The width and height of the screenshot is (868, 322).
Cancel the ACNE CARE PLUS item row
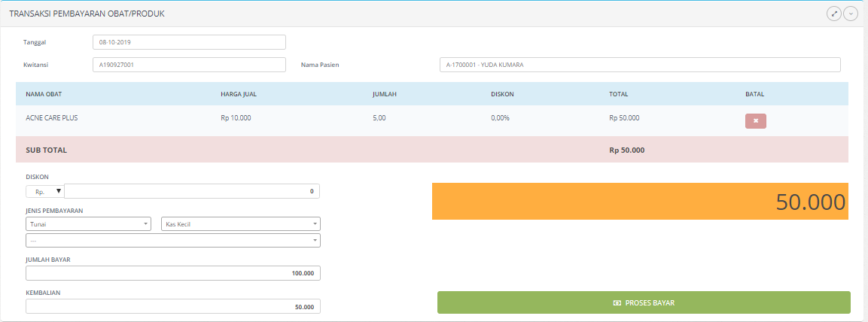click(x=755, y=121)
